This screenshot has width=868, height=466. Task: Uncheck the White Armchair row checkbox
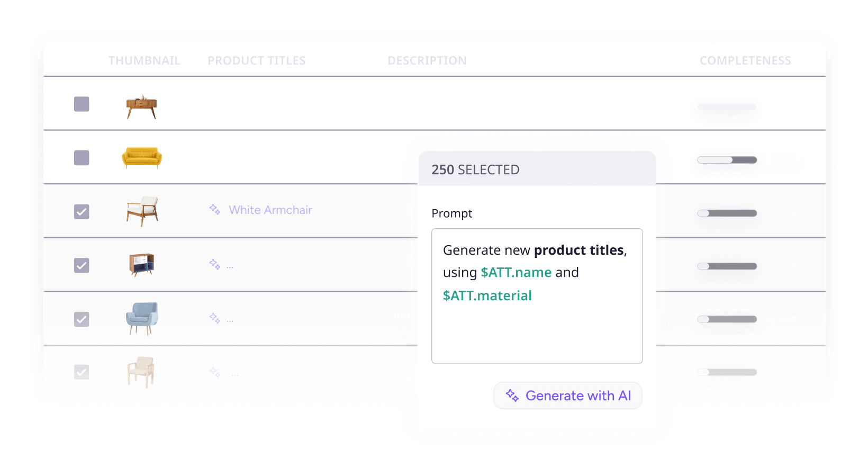click(x=82, y=212)
